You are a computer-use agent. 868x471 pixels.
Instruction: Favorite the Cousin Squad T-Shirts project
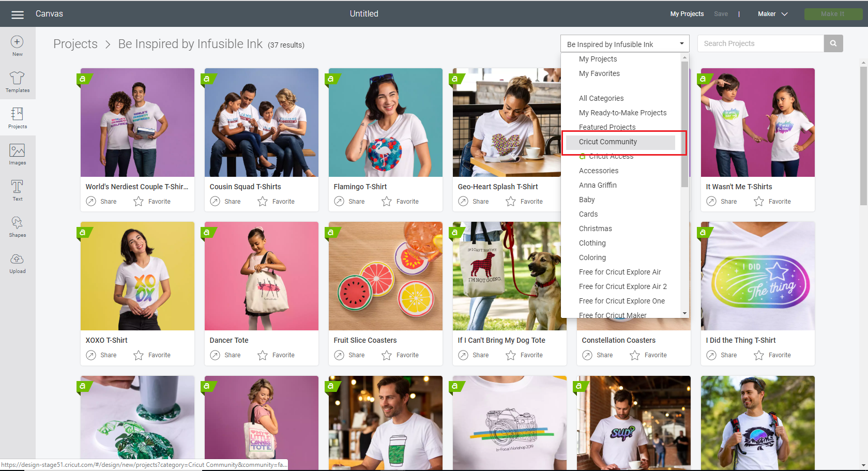pos(276,202)
